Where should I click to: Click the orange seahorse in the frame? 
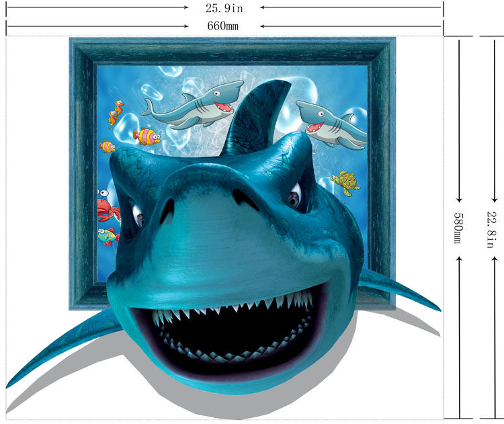(116, 114)
